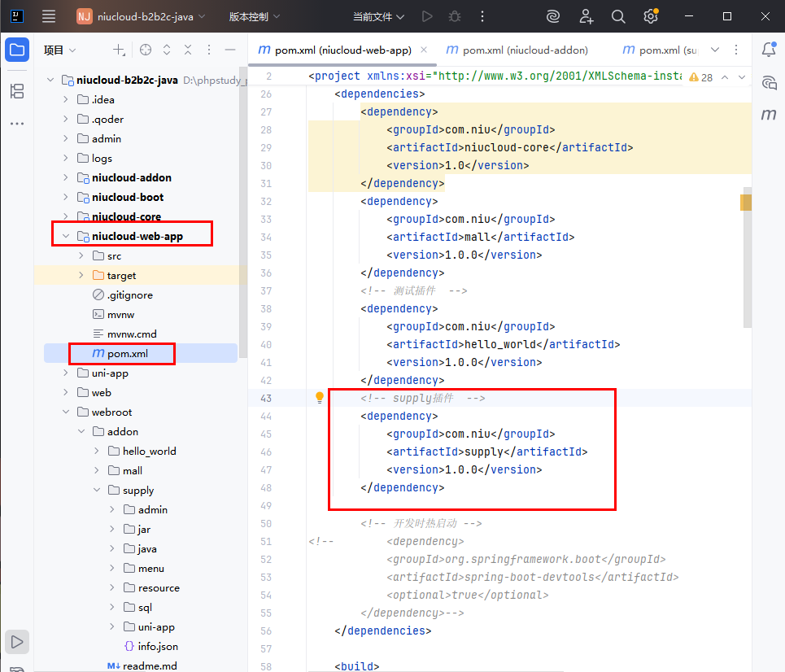Image resolution: width=785 pixels, height=672 pixels.
Task: Click the Debug bug icon
Action: [x=454, y=16]
